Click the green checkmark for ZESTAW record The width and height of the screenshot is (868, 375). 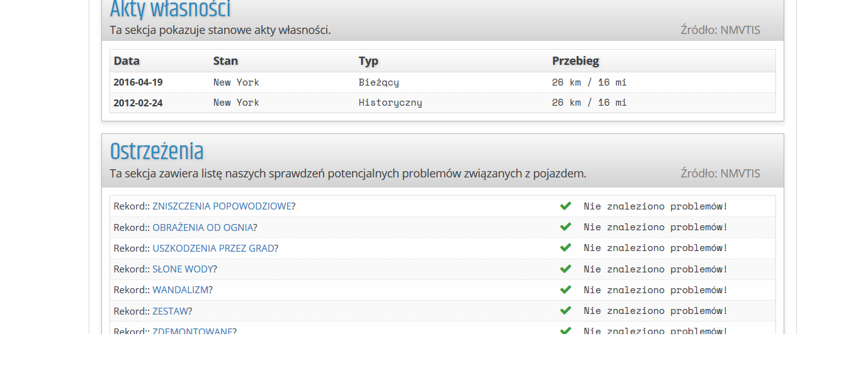pyautogui.click(x=565, y=310)
